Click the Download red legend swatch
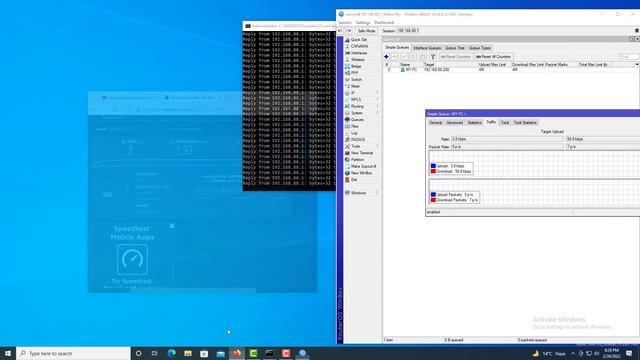This screenshot has height=360, width=640. [x=433, y=171]
